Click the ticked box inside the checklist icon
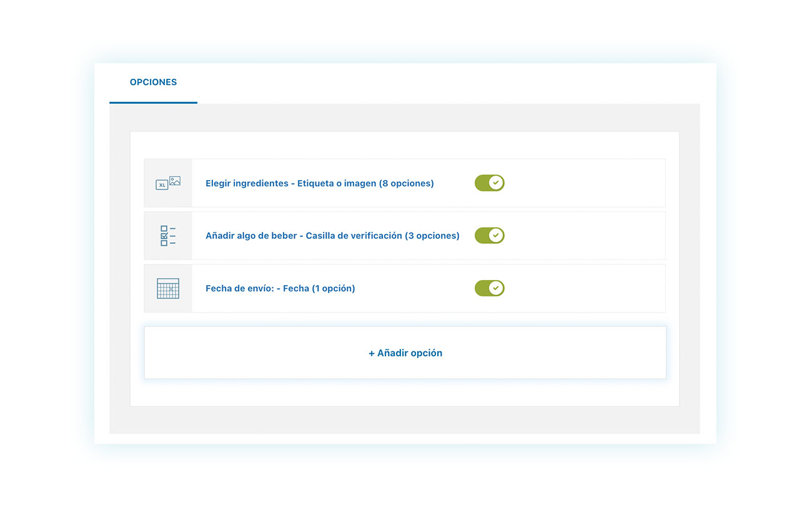Image resolution: width=812 pixels, height=507 pixels. 164,236
